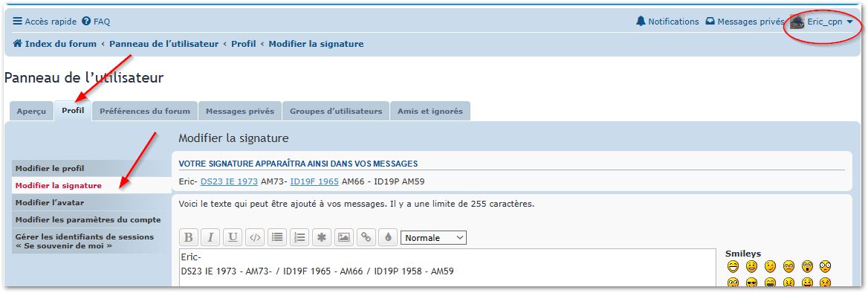Insert the big grin smiley
The image size is (868, 293).
[x=733, y=266]
